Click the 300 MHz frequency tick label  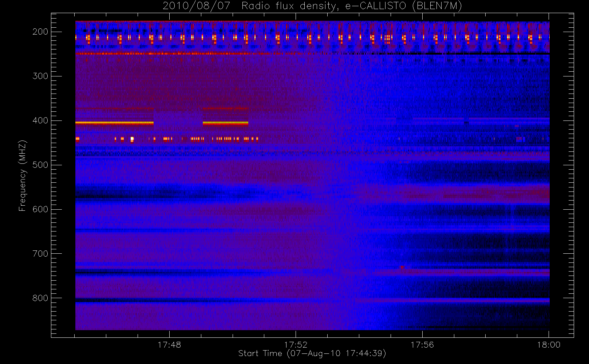coord(40,76)
